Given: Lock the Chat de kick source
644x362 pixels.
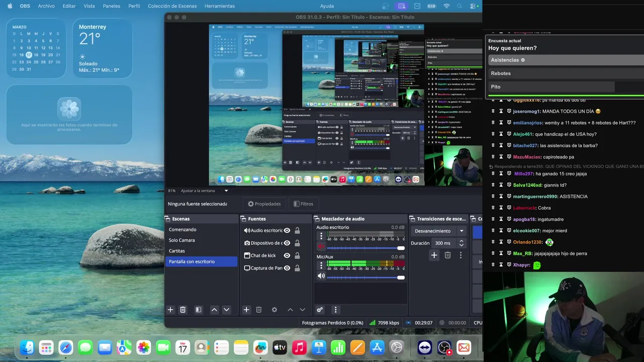Looking at the screenshot, I should point(297,255).
